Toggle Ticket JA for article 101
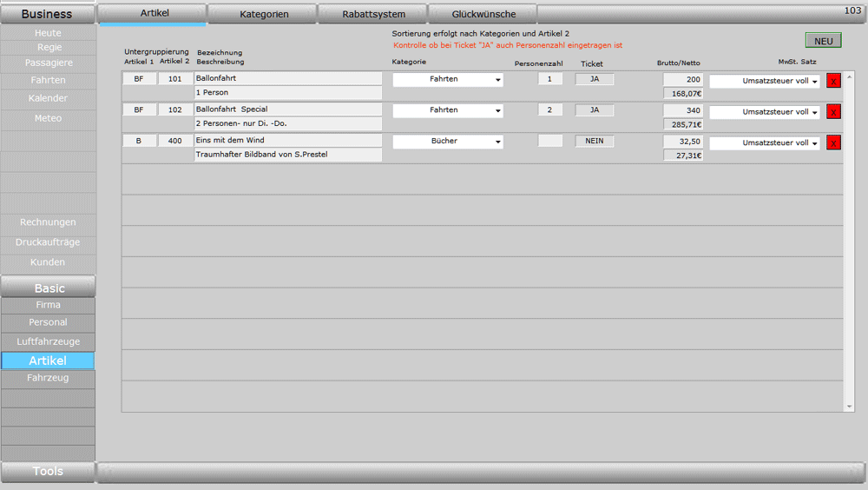This screenshot has width=868, height=490. [595, 79]
